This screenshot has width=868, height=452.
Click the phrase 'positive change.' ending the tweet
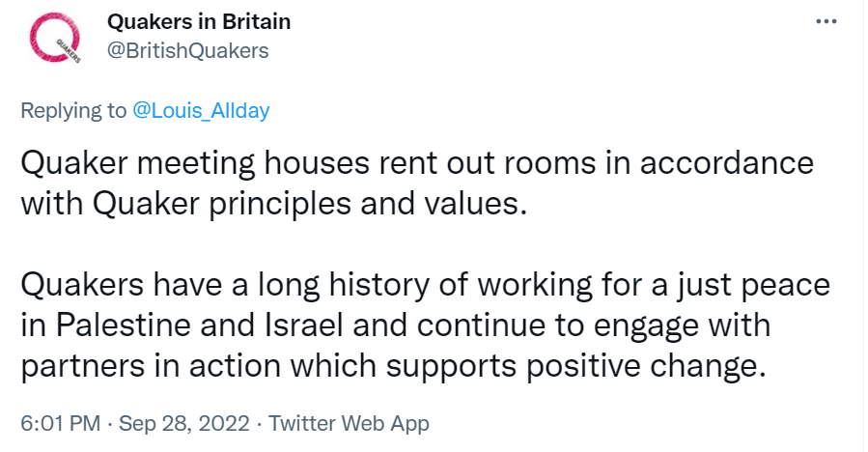click(646, 367)
